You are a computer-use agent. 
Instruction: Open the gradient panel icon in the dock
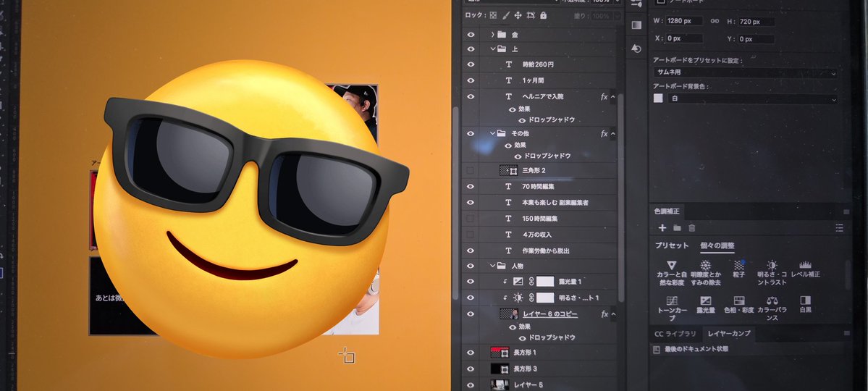636,25
